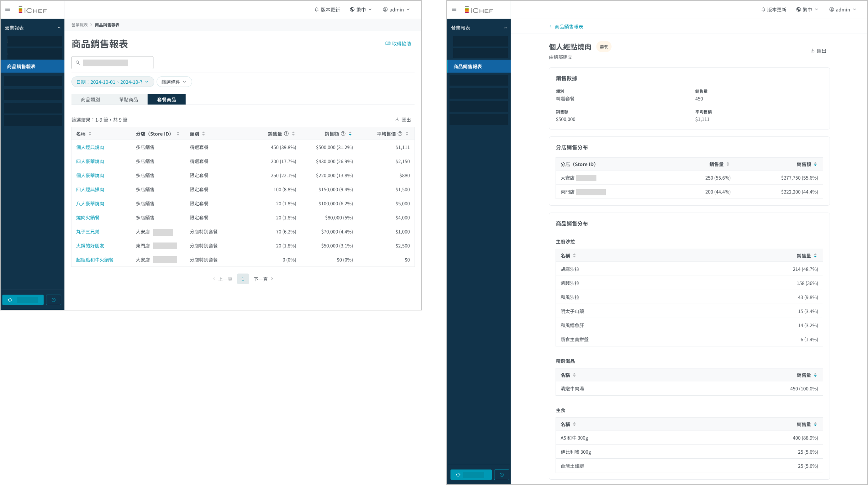Click the hamburger menu icon in left window
Viewport: 868px width, 485px height.
pos(8,9)
